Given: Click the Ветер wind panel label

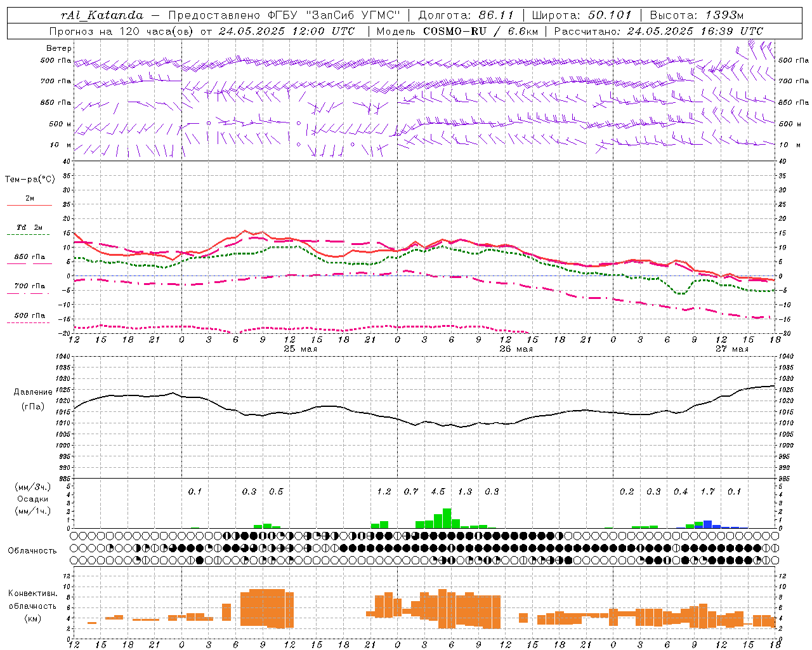Looking at the screenshot, I should pos(59,48).
